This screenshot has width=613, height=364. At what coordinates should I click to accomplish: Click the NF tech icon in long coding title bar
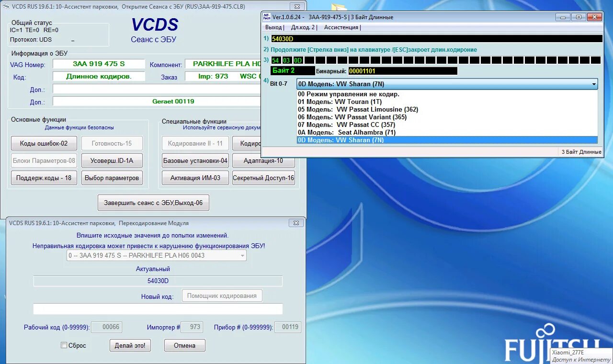coord(267,17)
